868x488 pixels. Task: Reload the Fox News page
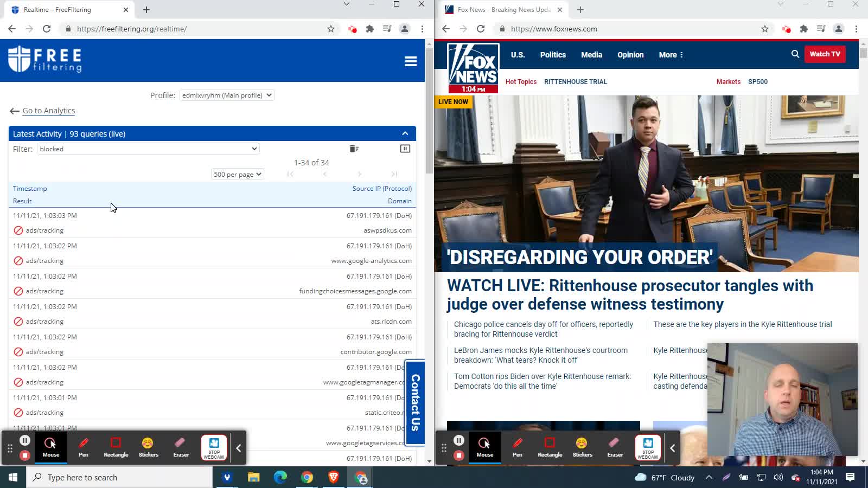[x=481, y=29]
